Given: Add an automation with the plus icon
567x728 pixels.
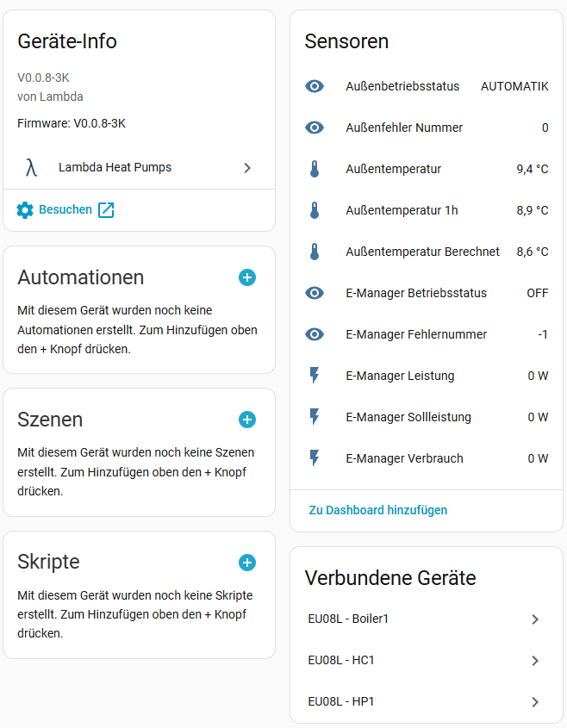Looking at the screenshot, I should [247, 277].
